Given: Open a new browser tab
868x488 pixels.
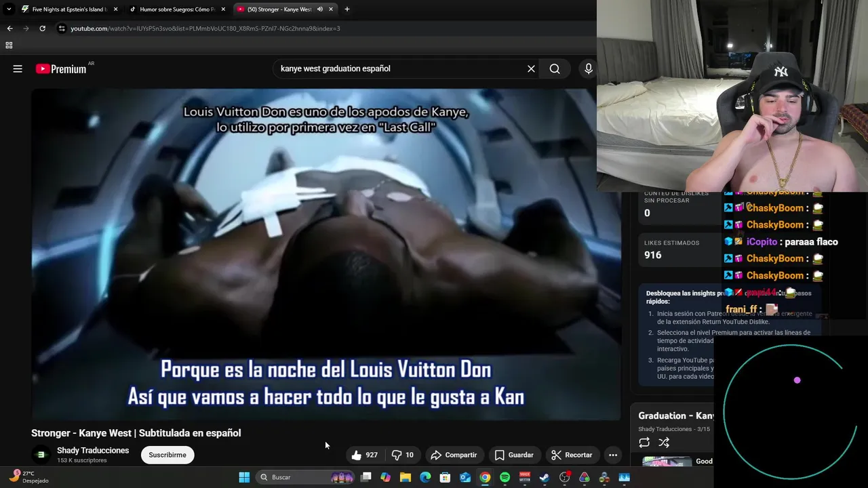Looking at the screenshot, I should [x=347, y=9].
